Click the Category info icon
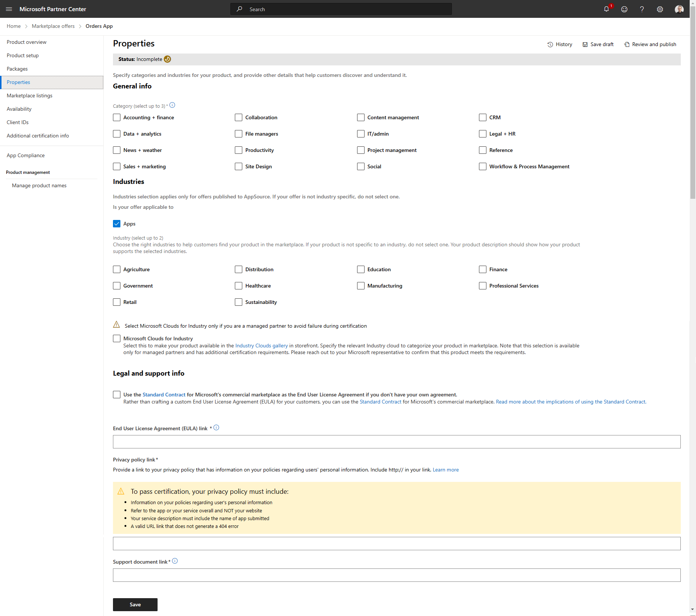Viewport: 696px width, 616px height. 172,105
